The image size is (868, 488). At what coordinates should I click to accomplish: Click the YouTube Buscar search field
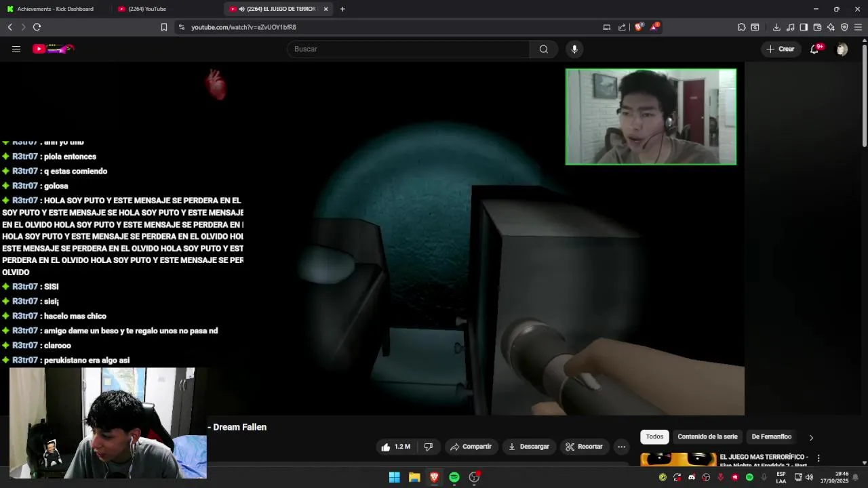(x=408, y=49)
